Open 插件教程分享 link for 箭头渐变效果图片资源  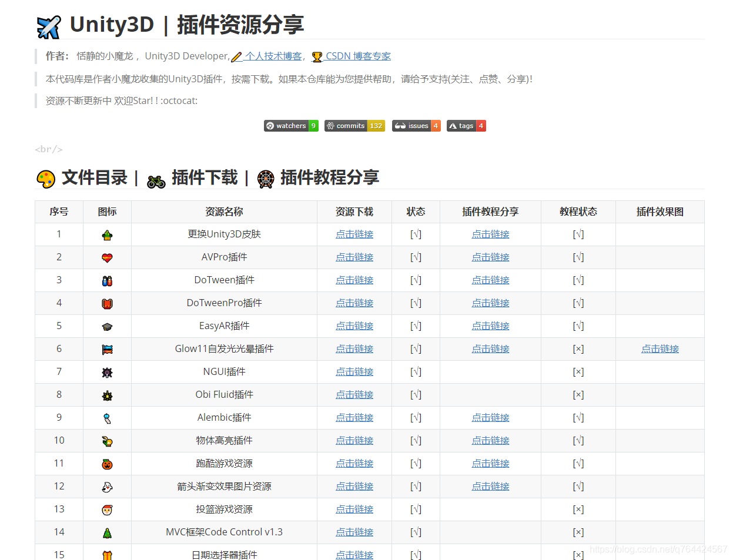click(490, 486)
